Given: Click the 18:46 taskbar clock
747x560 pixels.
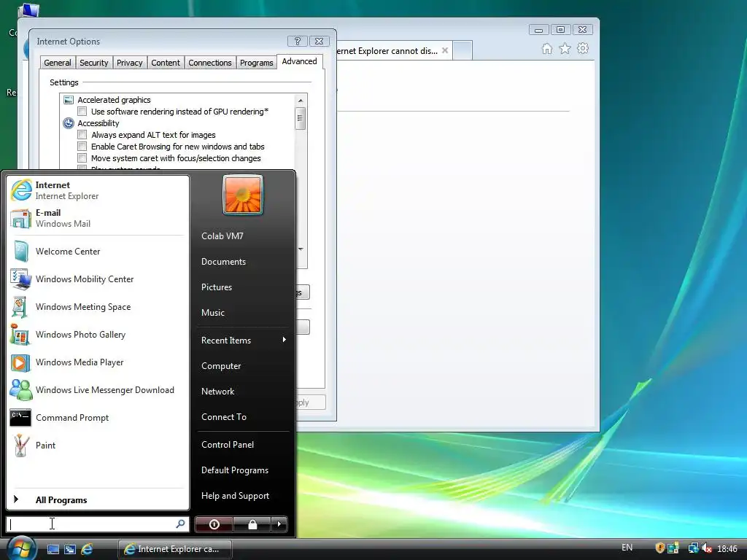Looking at the screenshot, I should click(x=727, y=548).
